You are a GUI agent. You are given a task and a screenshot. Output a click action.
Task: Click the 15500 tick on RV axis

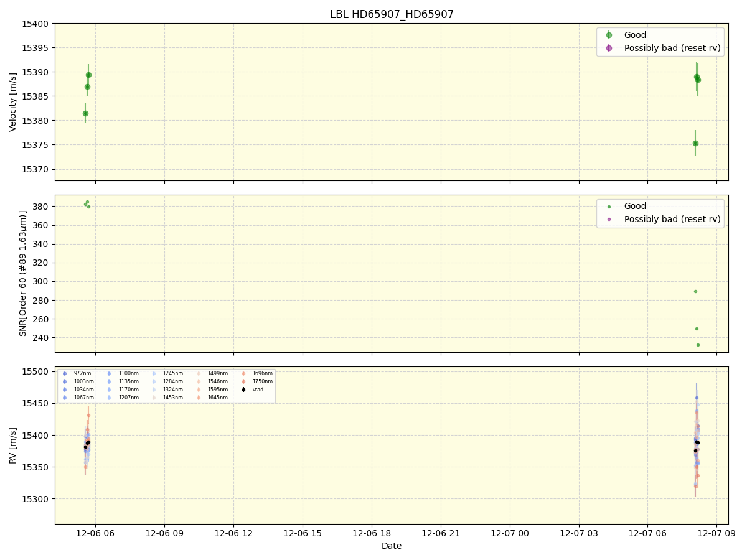[35, 371]
